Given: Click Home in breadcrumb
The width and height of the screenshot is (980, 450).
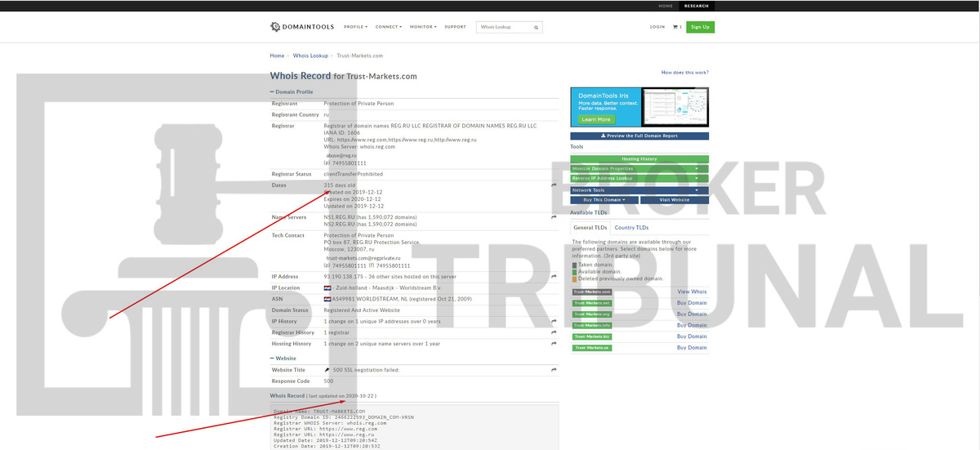Looking at the screenshot, I should click(x=277, y=56).
